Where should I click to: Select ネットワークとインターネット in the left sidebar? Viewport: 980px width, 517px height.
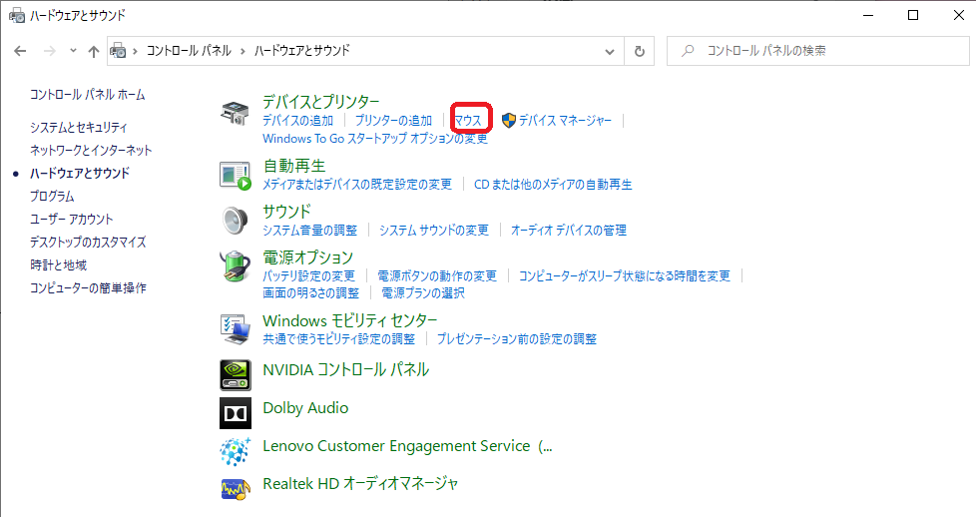click(x=91, y=151)
